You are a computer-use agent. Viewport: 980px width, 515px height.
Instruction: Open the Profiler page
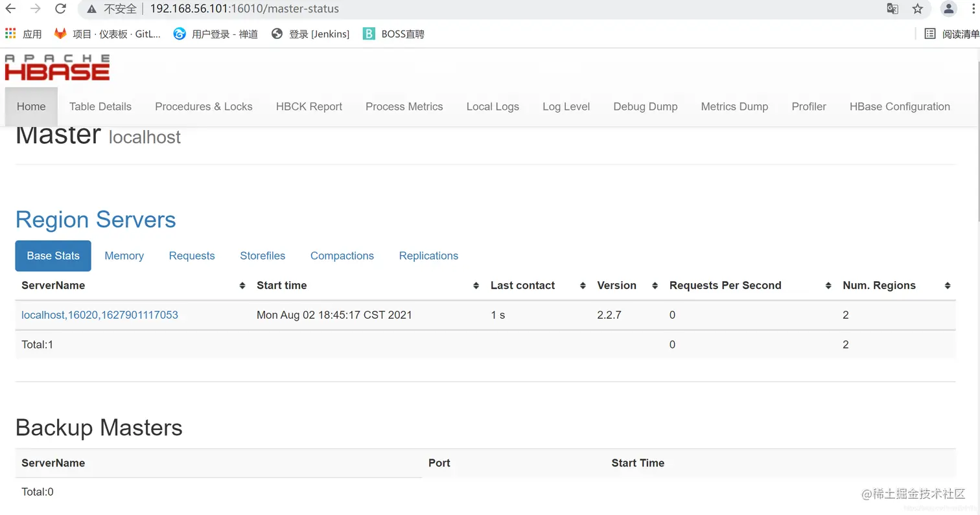[x=809, y=107]
